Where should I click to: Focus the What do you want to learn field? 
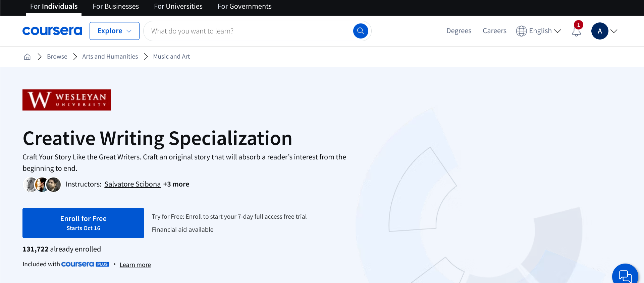[248, 31]
